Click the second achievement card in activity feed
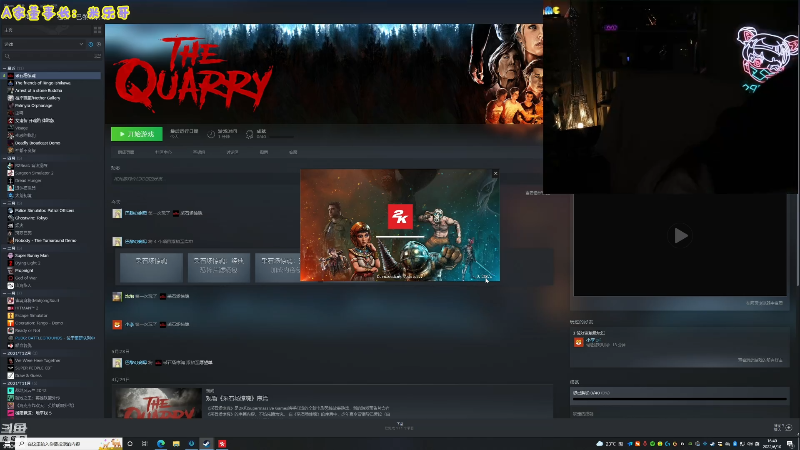This screenshot has height=450, width=800. click(x=219, y=267)
